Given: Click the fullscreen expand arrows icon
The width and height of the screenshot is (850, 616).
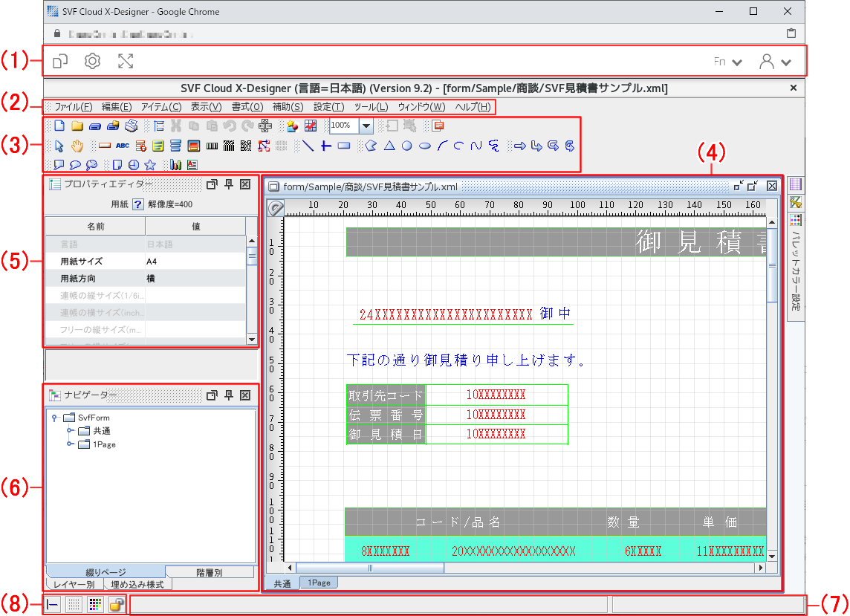Looking at the screenshot, I should (x=126, y=61).
